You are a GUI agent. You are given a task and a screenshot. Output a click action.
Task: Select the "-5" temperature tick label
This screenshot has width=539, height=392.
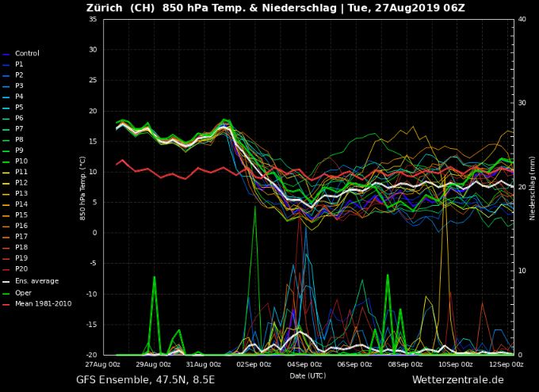[x=94, y=264]
